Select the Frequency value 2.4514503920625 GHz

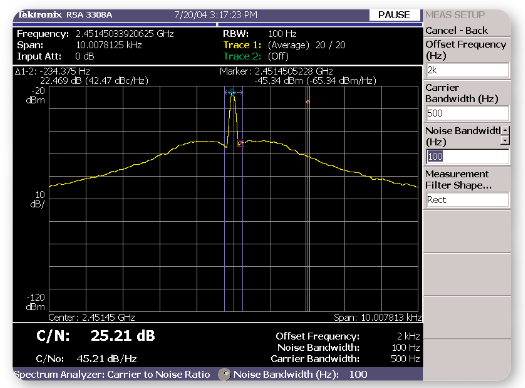[x=125, y=33]
